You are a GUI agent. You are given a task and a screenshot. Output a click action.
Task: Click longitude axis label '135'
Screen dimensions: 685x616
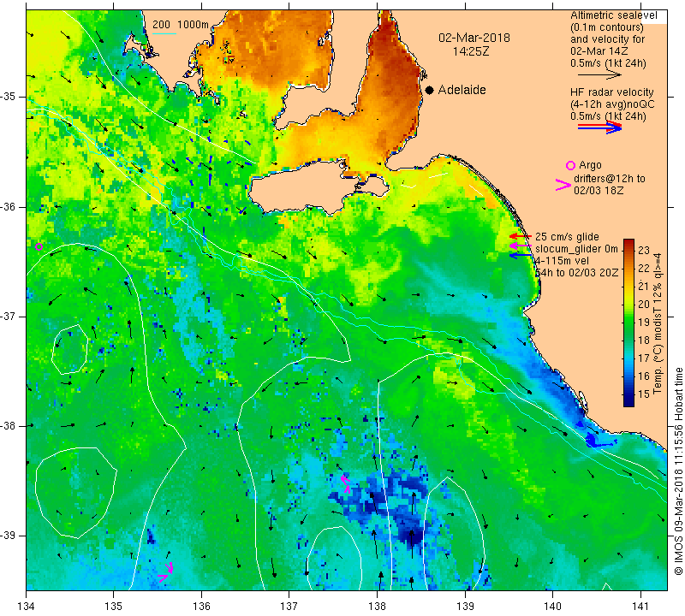tap(114, 606)
